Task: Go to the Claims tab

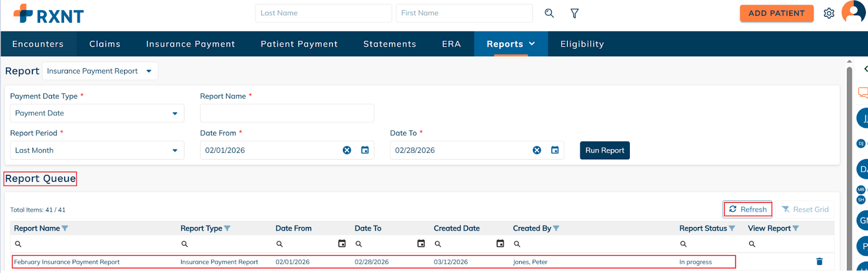Action: (x=105, y=44)
